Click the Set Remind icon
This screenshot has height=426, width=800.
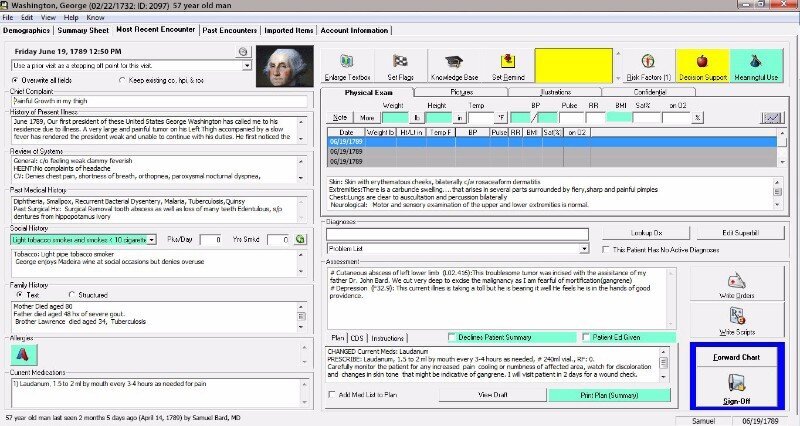click(x=510, y=61)
